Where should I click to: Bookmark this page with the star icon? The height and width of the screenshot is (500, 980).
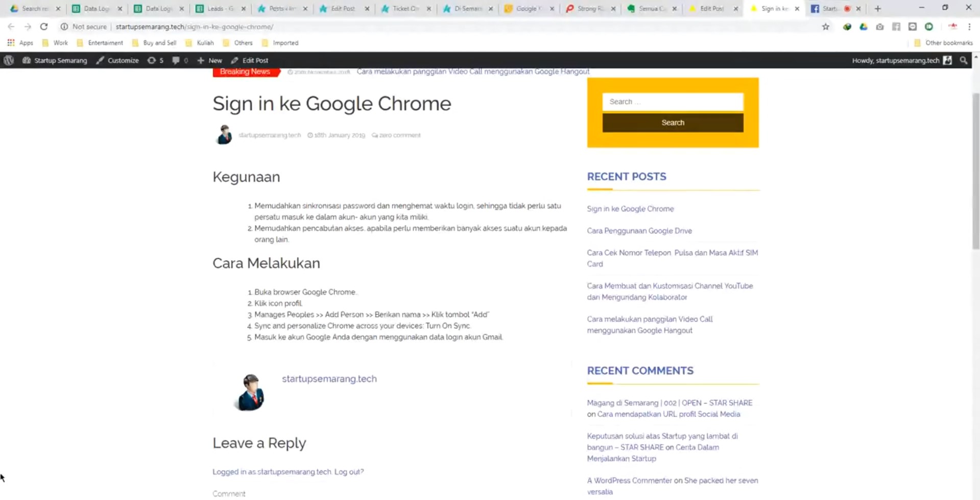[x=826, y=27]
